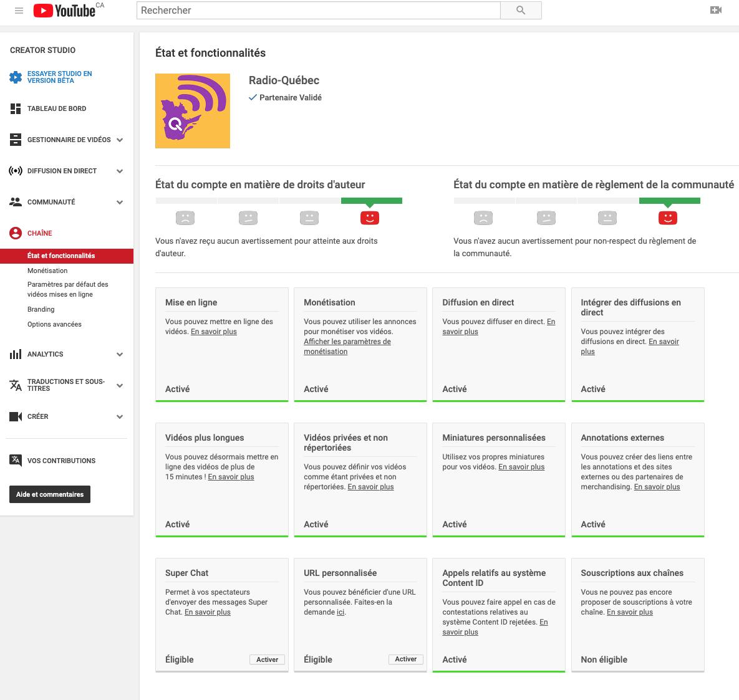Click the Non éligible status text

[x=604, y=659]
